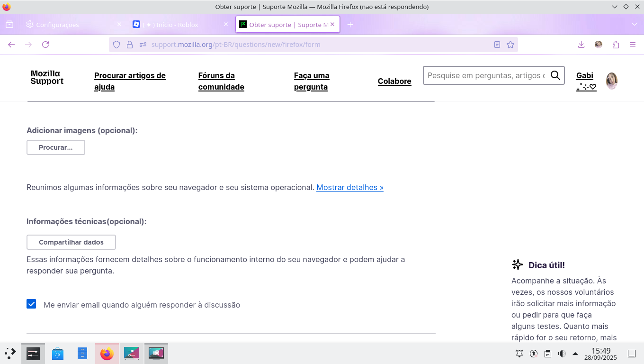Image resolution: width=644 pixels, height=364 pixels.
Task: Show site security padlock info
Action: tap(130, 45)
